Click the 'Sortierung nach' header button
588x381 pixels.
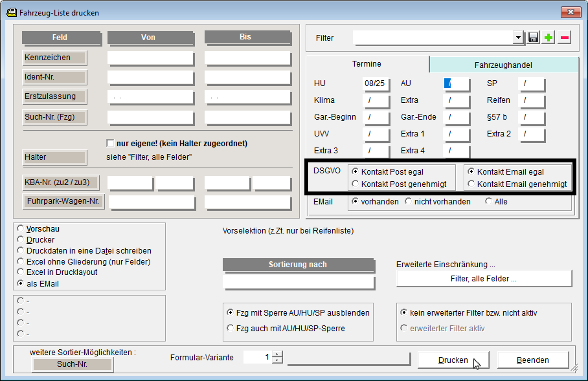tap(298, 265)
